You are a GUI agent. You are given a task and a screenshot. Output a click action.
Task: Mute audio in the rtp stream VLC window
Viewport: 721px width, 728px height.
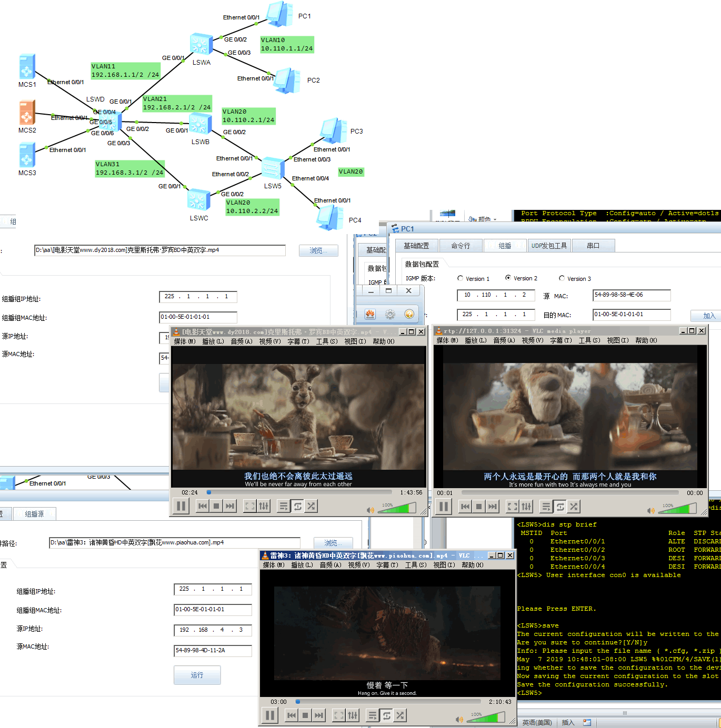pyautogui.click(x=651, y=510)
